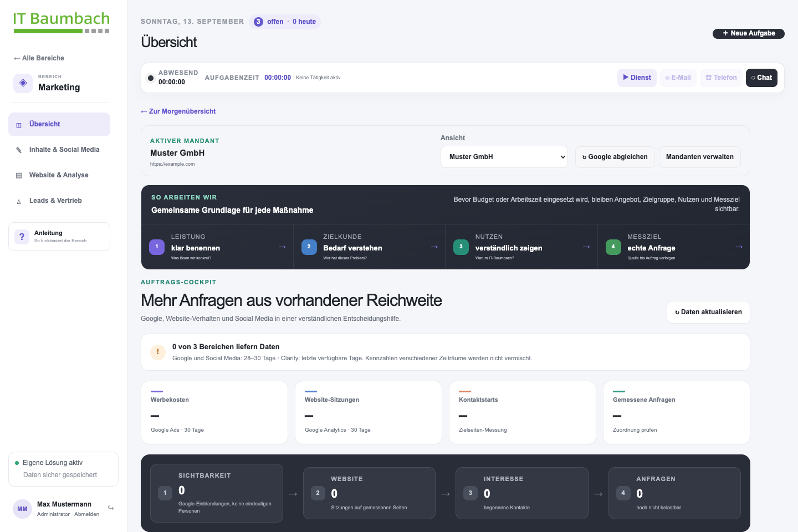798x532 pixels.
Task: Open Mandanten verwalten
Action: click(700, 157)
